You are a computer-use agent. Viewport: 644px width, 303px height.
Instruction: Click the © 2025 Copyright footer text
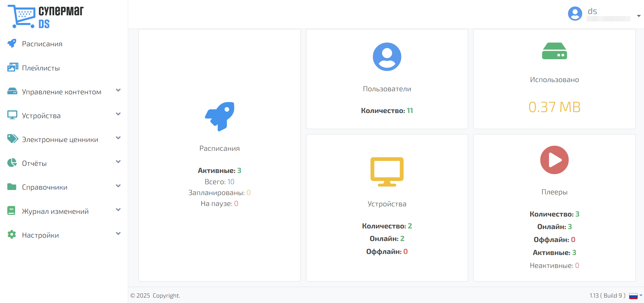(x=155, y=296)
